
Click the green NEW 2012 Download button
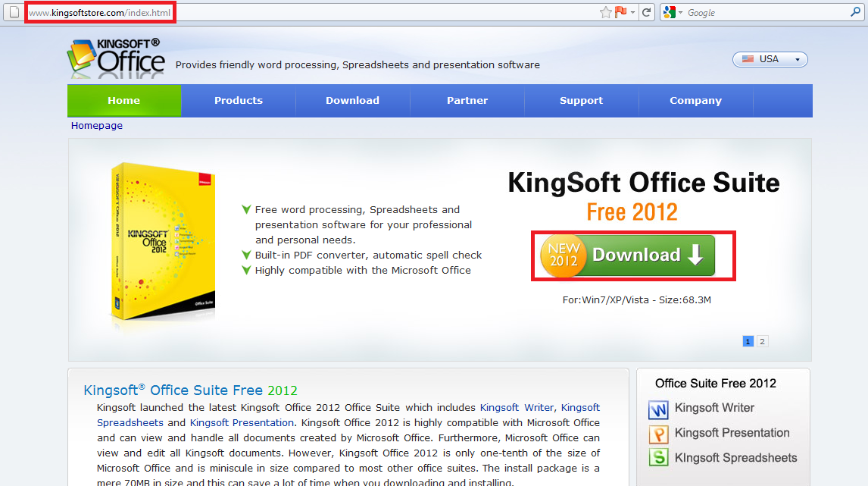[x=628, y=256]
